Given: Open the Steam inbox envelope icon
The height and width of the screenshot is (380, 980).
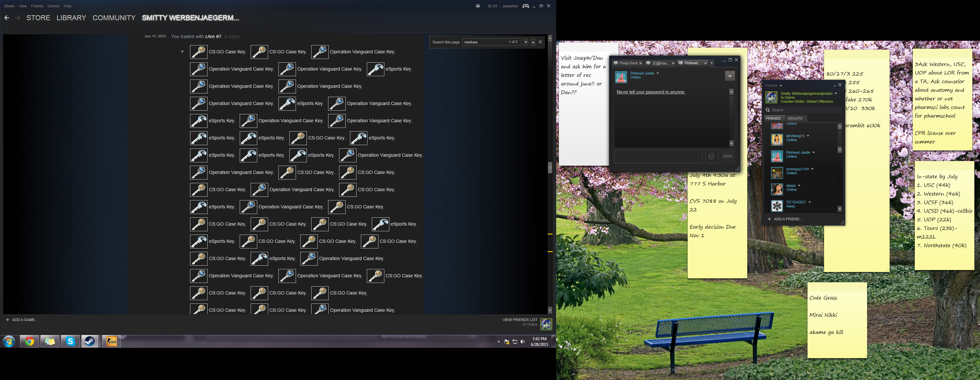Looking at the screenshot, I should pos(478,6).
